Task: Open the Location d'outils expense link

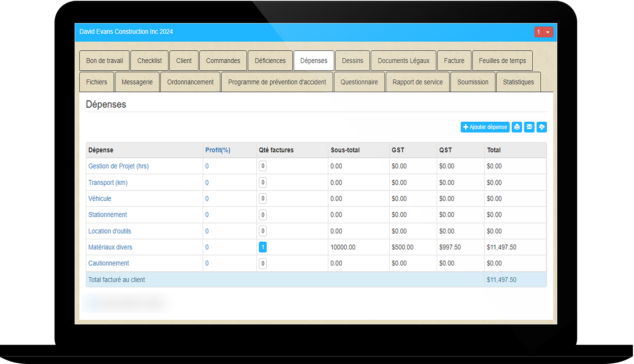Action: (x=110, y=231)
